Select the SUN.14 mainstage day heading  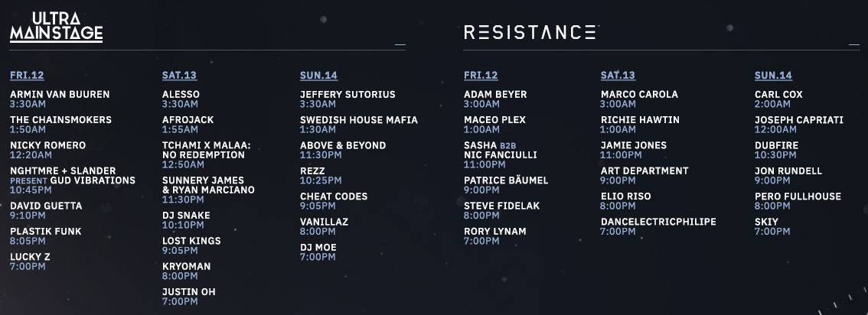[x=318, y=76]
